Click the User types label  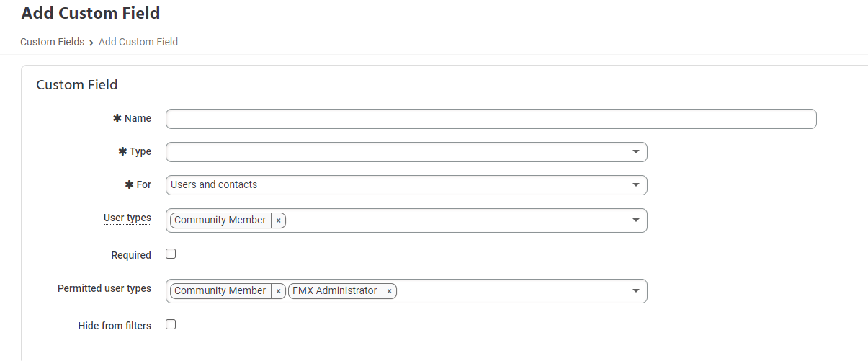pyautogui.click(x=127, y=218)
